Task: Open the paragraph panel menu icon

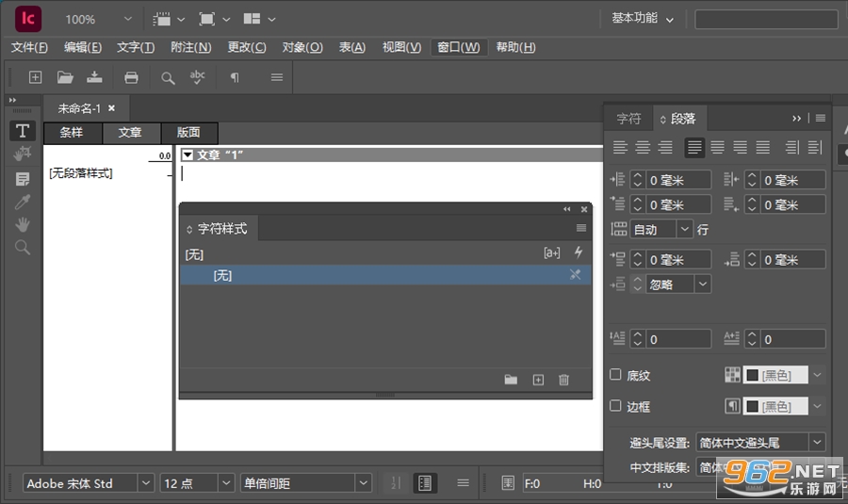Action: point(821,118)
